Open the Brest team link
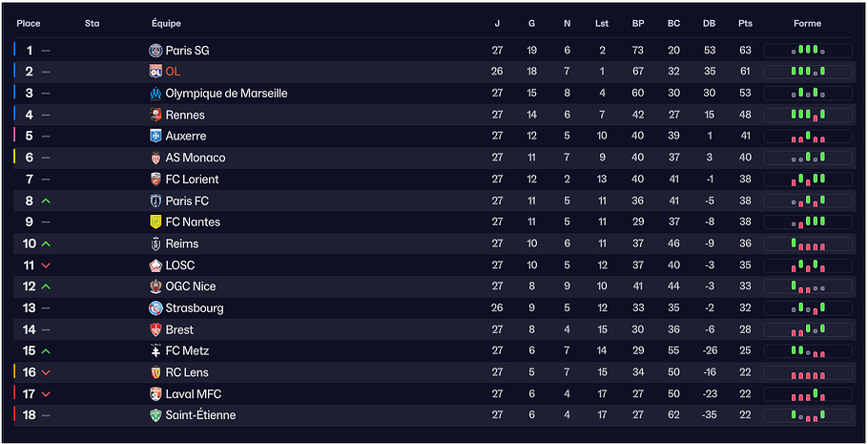Screen dimensions: 868x444 click(x=179, y=329)
